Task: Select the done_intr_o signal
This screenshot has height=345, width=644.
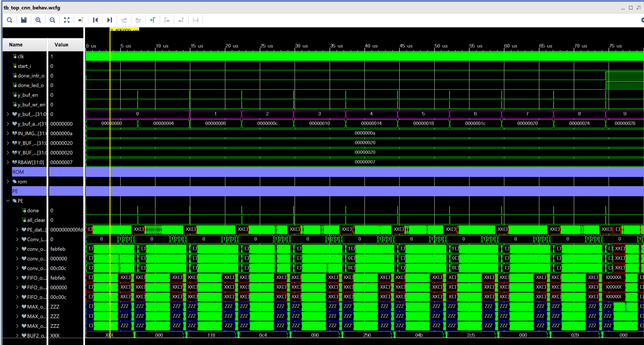Action: point(31,76)
